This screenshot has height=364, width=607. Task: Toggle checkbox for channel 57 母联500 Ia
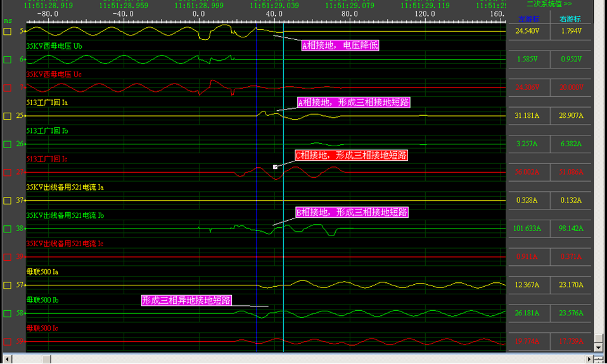(x=8, y=286)
